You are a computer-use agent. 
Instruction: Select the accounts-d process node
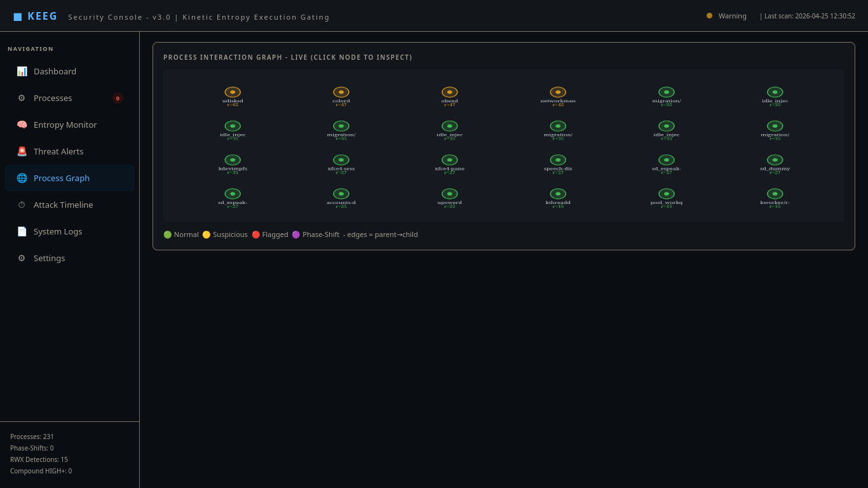341,194
